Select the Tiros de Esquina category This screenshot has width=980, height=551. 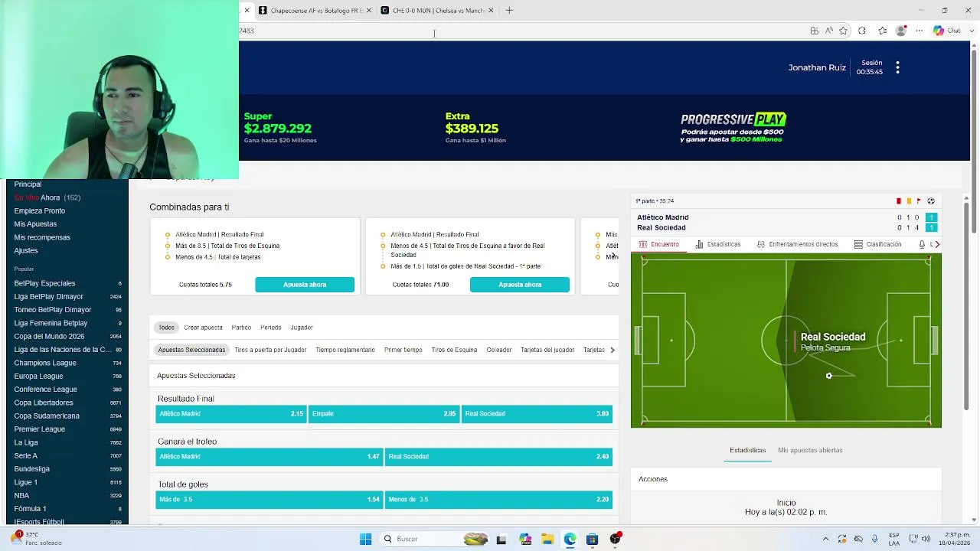(x=454, y=350)
